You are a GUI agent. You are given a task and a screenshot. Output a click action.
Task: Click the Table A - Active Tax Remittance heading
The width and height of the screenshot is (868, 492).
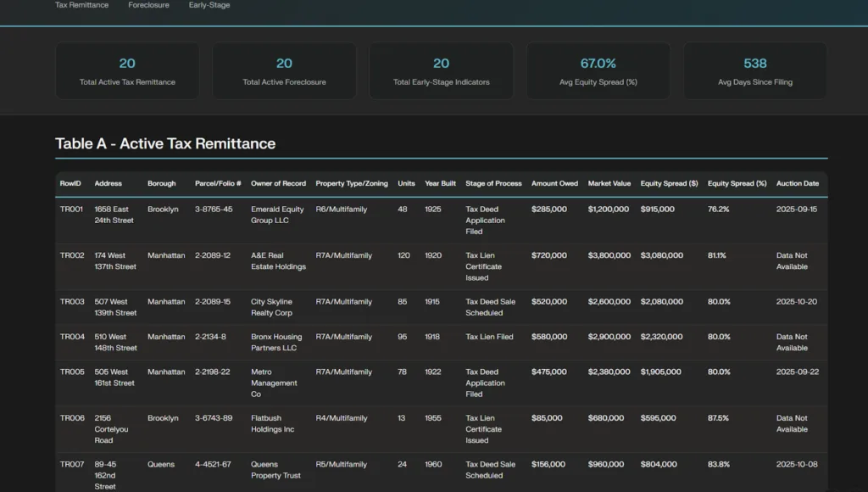[x=165, y=143]
